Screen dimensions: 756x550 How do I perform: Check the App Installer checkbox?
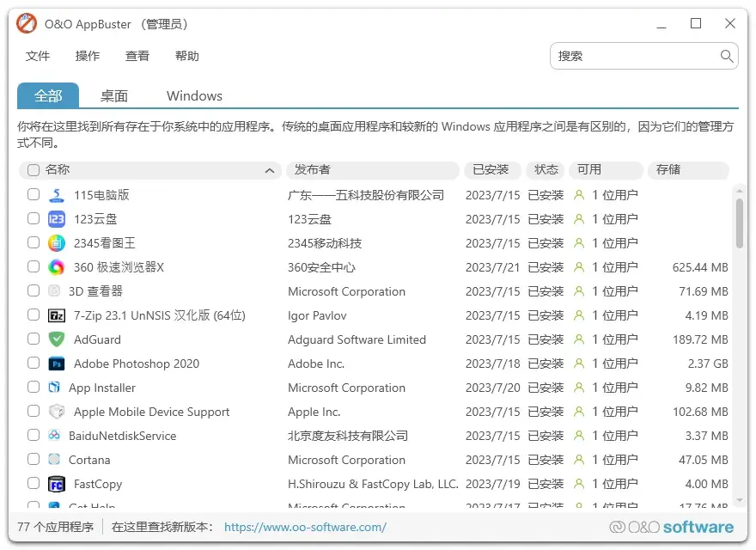point(34,387)
